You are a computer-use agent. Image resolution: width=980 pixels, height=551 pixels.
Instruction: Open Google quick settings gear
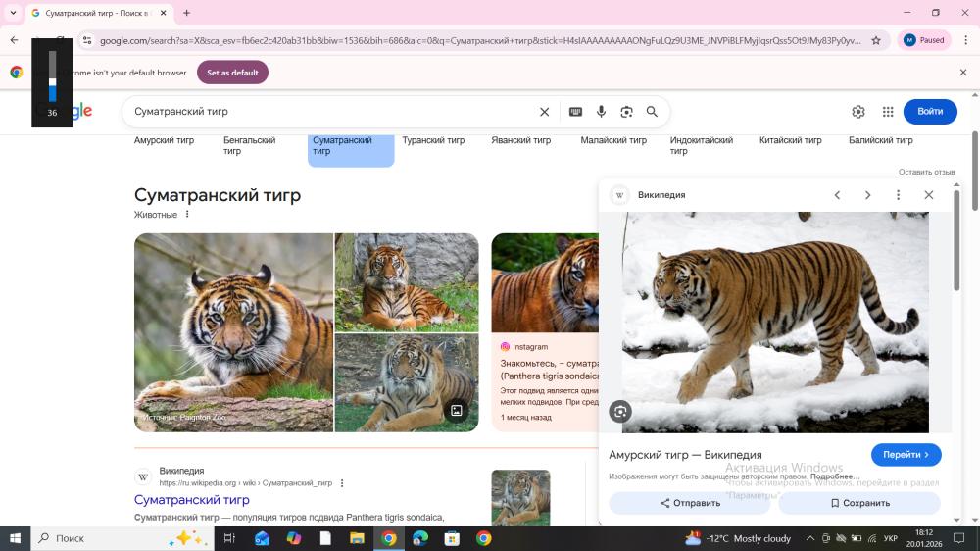858,112
